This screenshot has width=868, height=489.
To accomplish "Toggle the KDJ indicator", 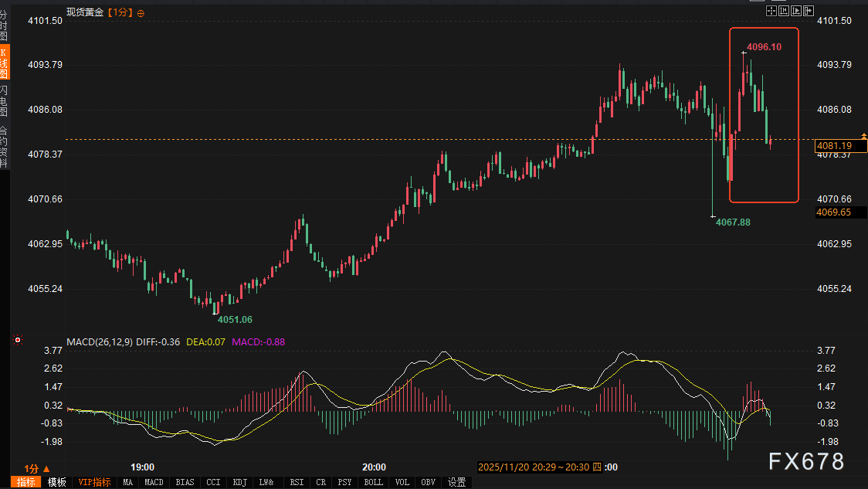I will coord(239,482).
